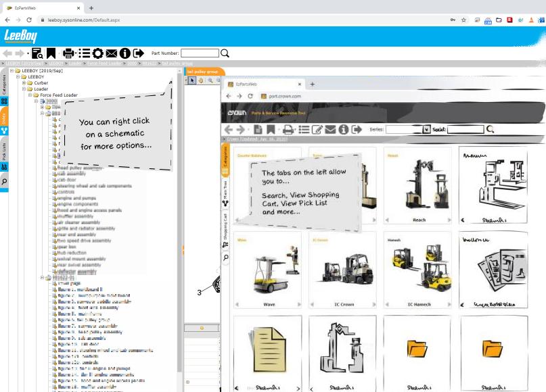The height and width of the screenshot is (392, 546).
Task: Collapse the Force Feed Loader tree node
Action: tap(31, 95)
